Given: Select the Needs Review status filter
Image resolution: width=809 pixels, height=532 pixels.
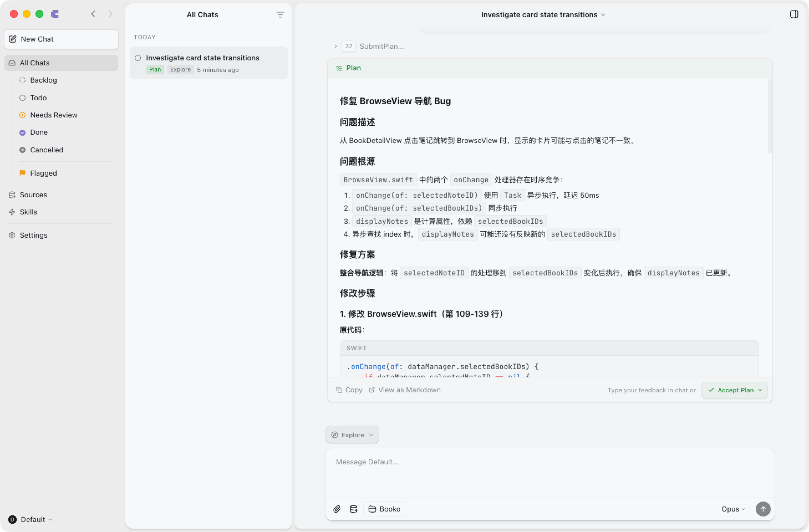Looking at the screenshot, I should pos(53,115).
